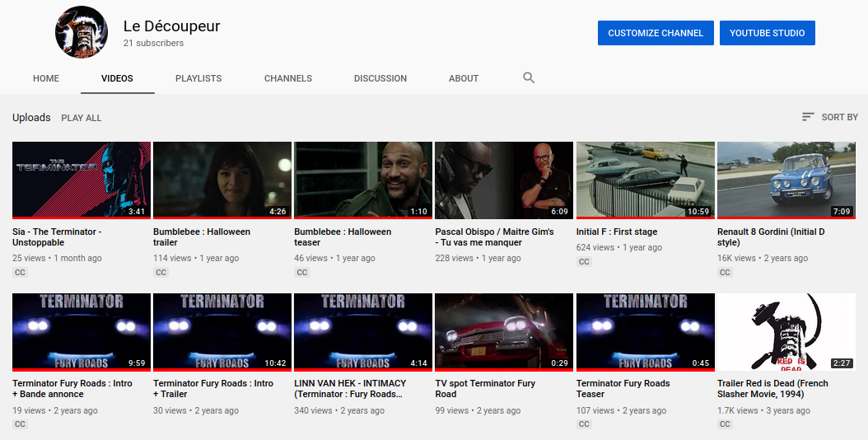This screenshot has height=440, width=868.
Task: Click title 'Renault 8 Gordini (Initial D style)'
Action: pos(771,237)
